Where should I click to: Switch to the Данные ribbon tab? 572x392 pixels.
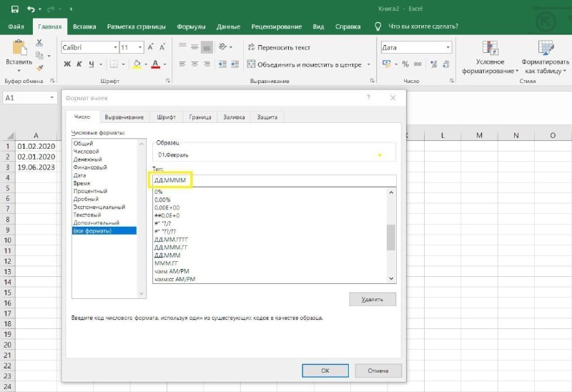tap(228, 26)
